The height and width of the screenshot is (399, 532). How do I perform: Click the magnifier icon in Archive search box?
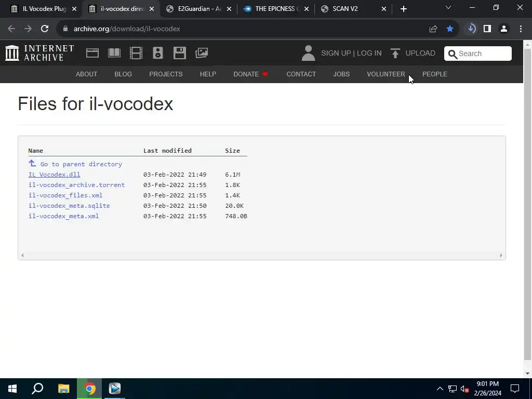tap(453, 54)
